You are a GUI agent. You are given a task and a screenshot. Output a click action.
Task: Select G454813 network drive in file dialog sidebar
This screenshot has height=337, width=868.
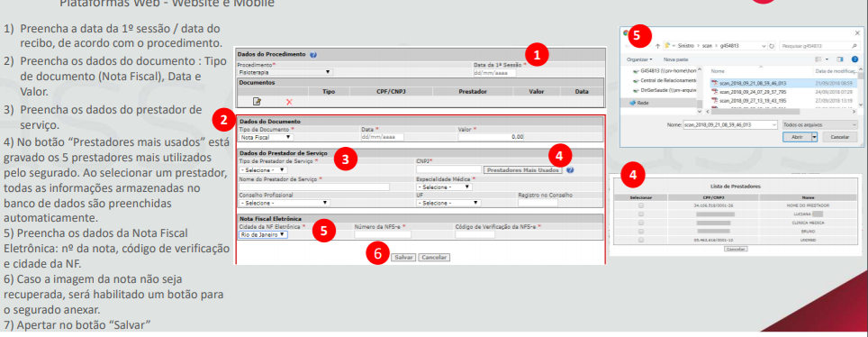click(x=665, y=71)
